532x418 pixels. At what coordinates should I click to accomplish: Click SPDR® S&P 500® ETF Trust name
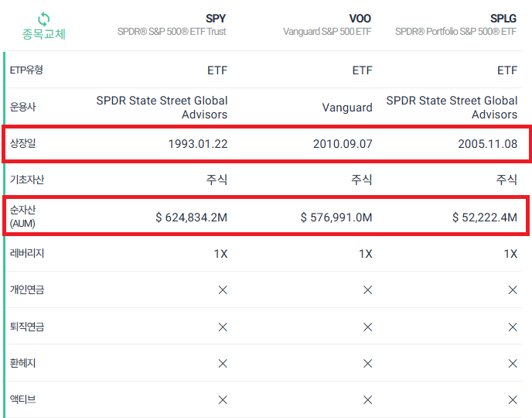(172, 32)
